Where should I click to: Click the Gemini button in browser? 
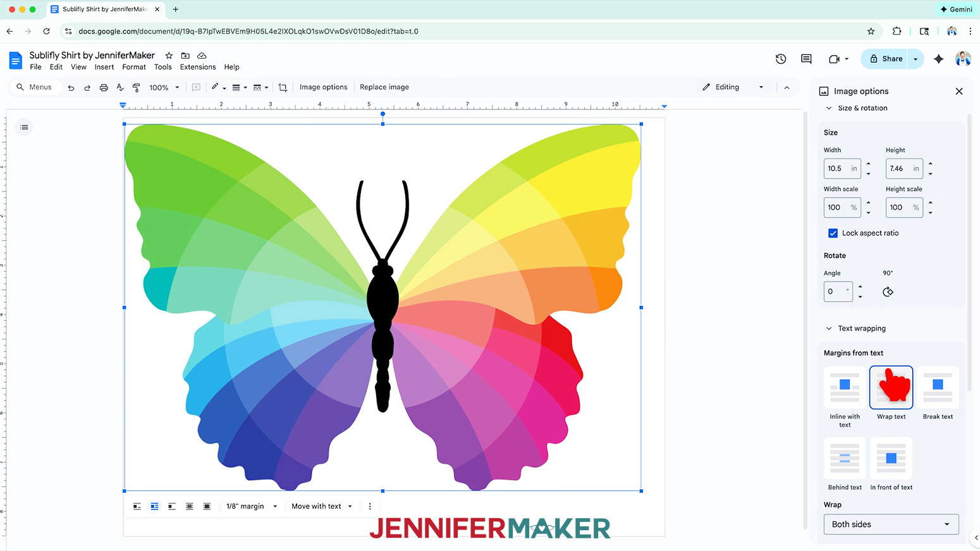956,9
